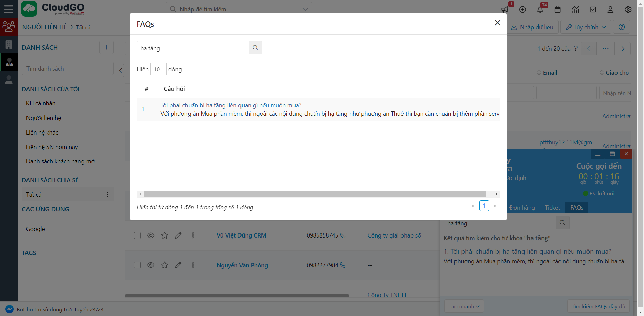
Task: Click the quick-create plus circle icon
Action: 522,9
